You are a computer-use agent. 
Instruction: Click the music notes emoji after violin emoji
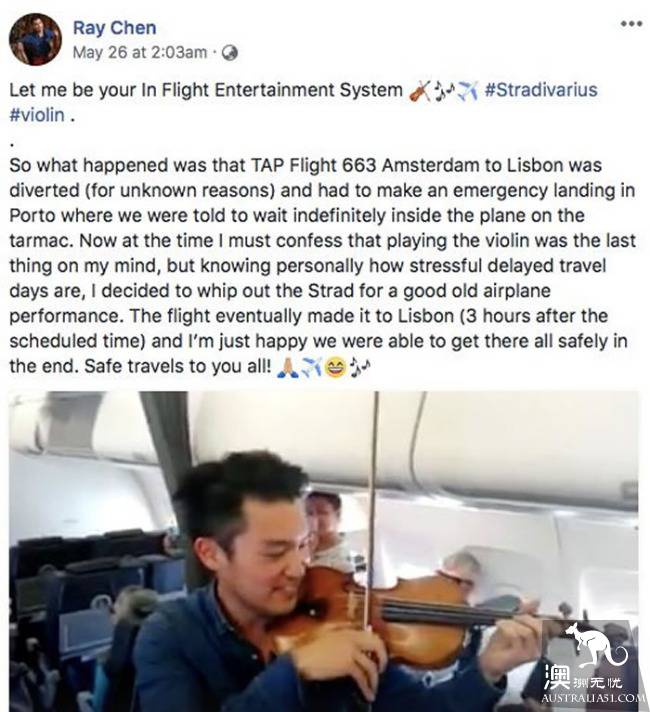[x=443, y=91]
